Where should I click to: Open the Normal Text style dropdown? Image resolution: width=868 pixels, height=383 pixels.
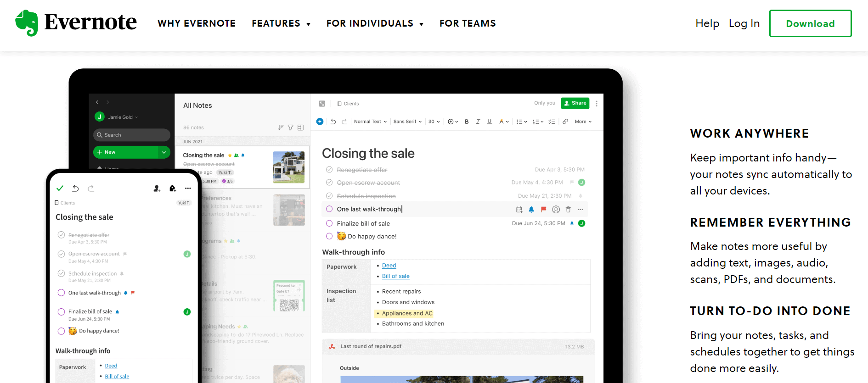click(370, 122)
